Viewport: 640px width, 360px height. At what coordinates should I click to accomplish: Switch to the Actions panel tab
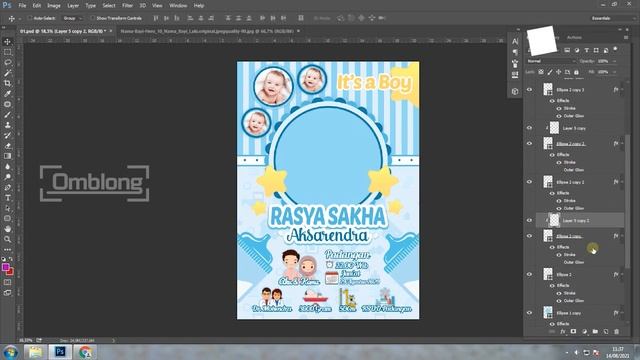pos(574,38)
